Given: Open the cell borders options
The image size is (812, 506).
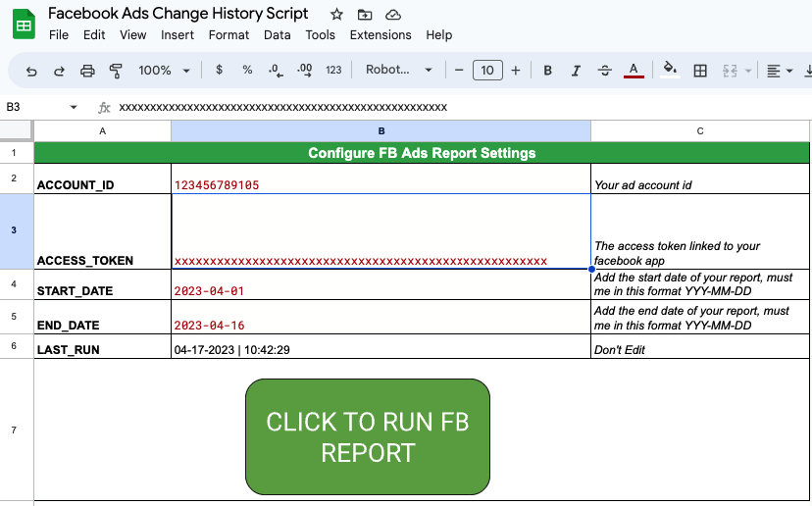Looking at the screenshot, I should (x=700, y=71).
